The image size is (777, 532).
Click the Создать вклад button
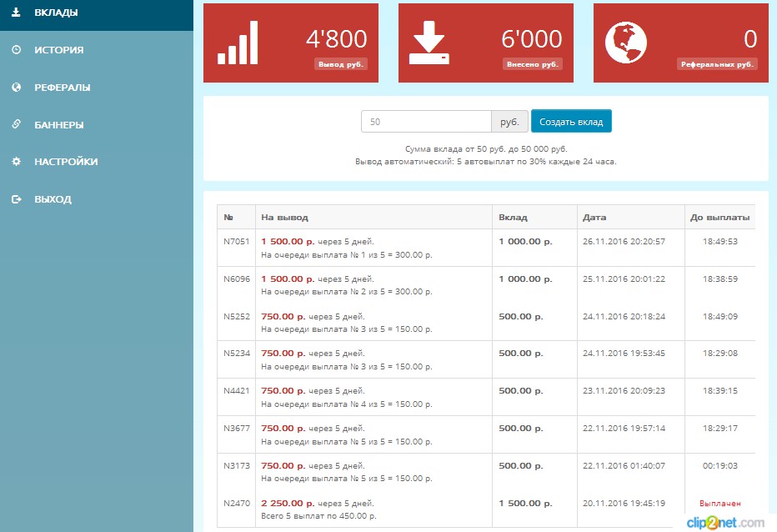coord(571,122)
